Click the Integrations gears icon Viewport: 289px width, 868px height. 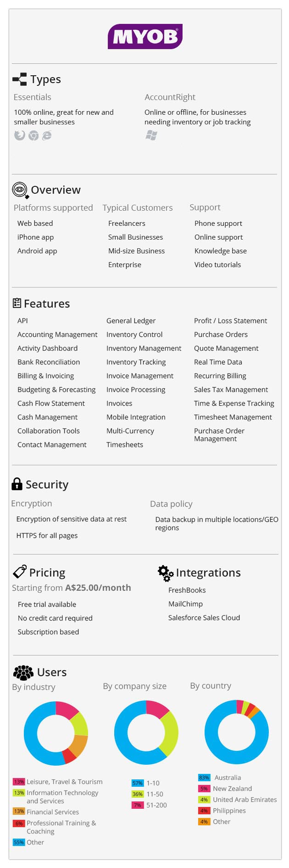click(x=166, y=573)
